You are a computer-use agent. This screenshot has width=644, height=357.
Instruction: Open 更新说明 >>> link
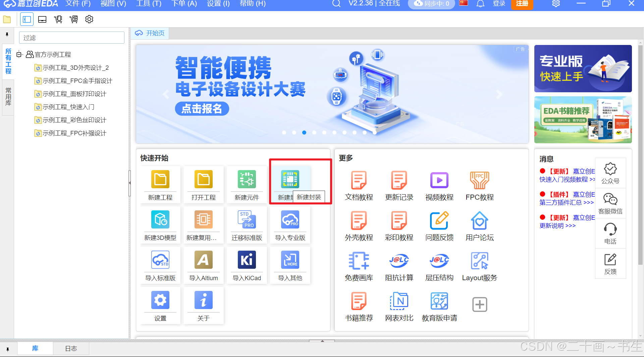(557, 226)
